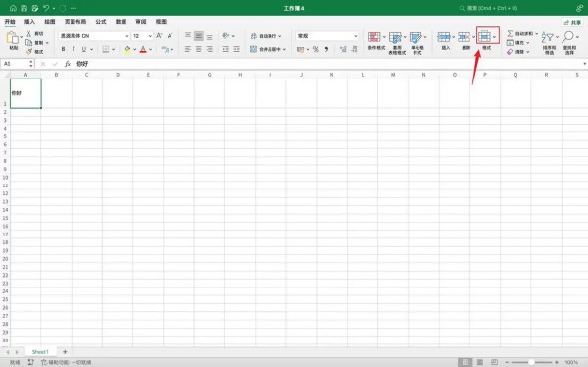Click the Find and Select magnifier
Screen dimensions: 588x367
(568, 37)
